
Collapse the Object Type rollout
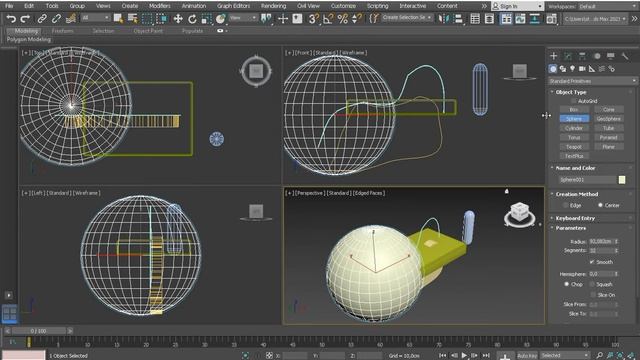tap(570, 92)
